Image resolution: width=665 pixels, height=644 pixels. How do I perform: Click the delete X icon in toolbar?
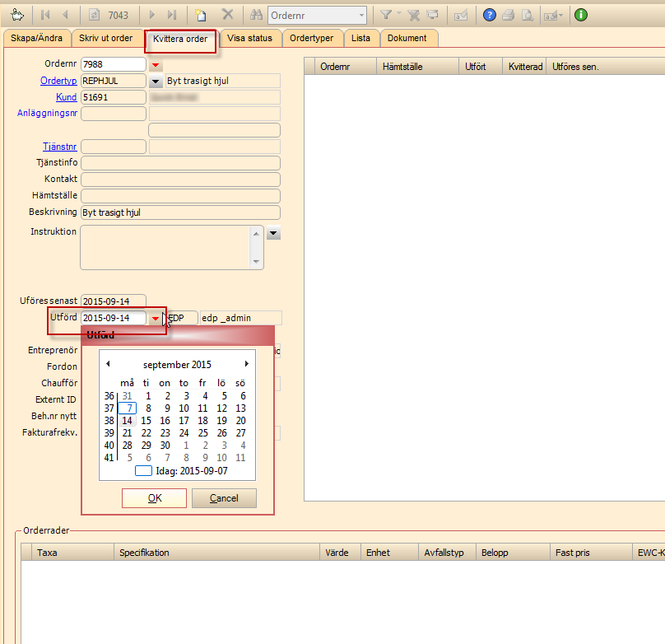tap(228, 15)
